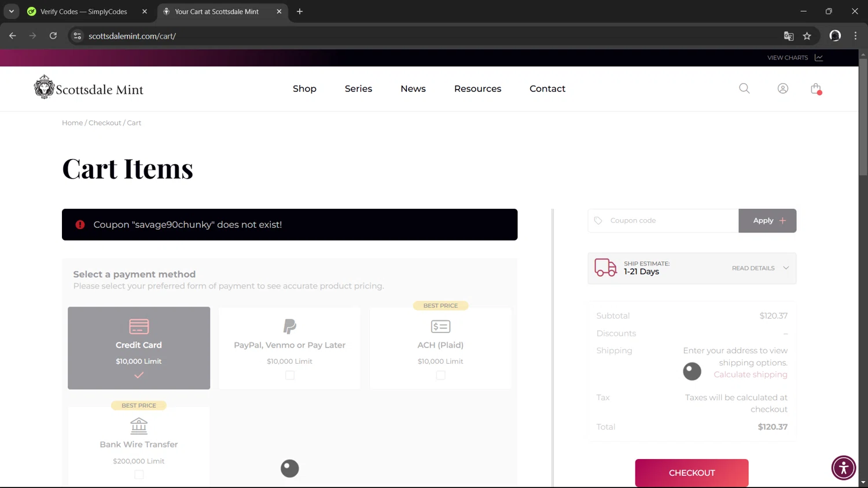Click the Read Details text
Screen dimensions: 868x488
coord(753,268)
